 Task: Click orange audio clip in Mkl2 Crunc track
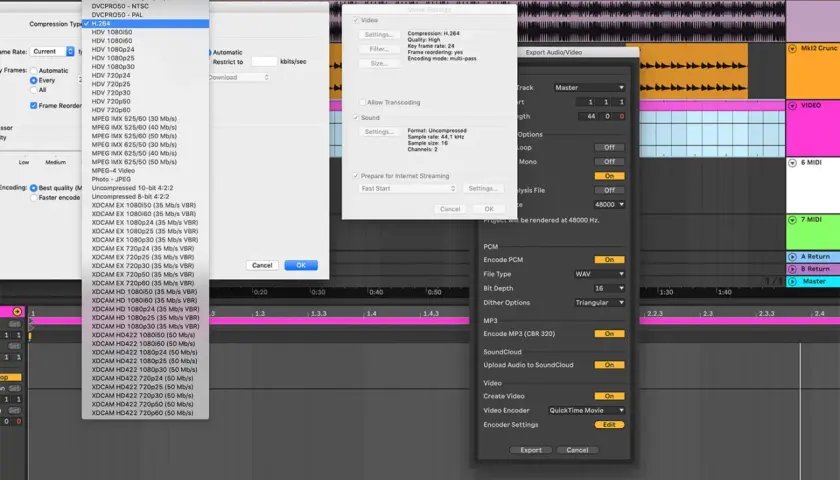pyautogui.click(x=687, y=71)
